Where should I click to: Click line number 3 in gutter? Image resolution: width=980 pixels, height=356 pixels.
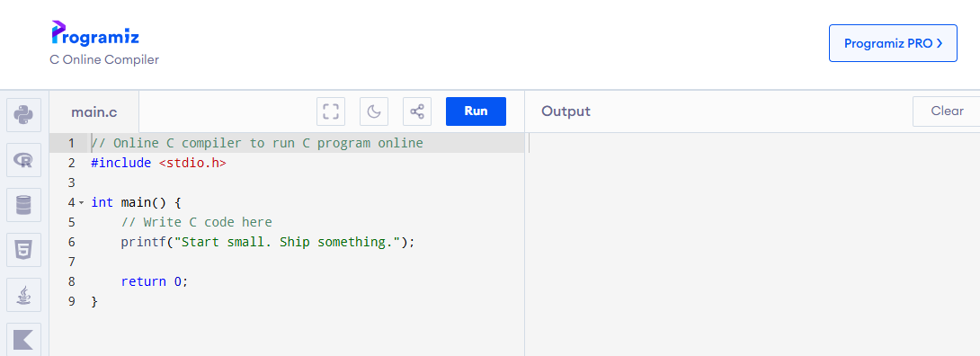(x=71, y=182)
